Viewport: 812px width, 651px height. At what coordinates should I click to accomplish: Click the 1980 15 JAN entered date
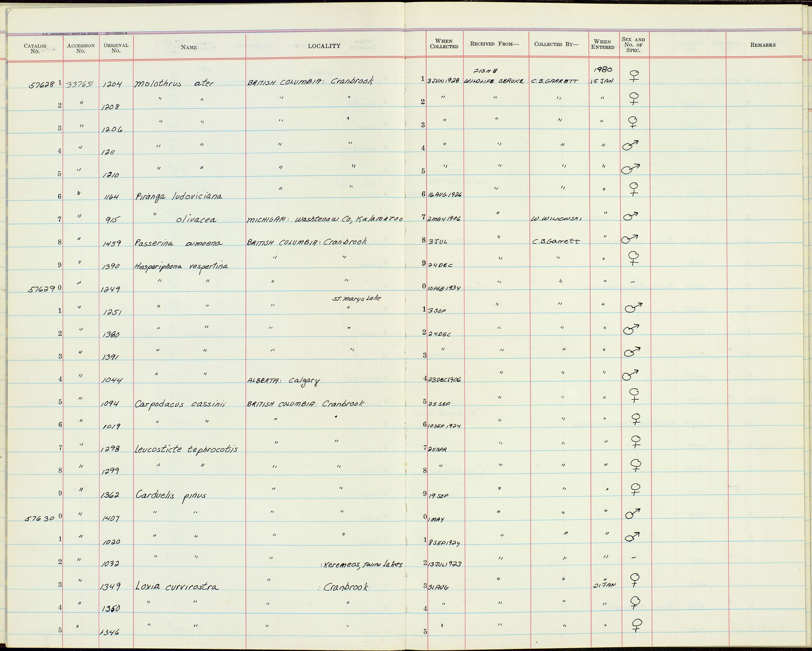coord(603,75)
